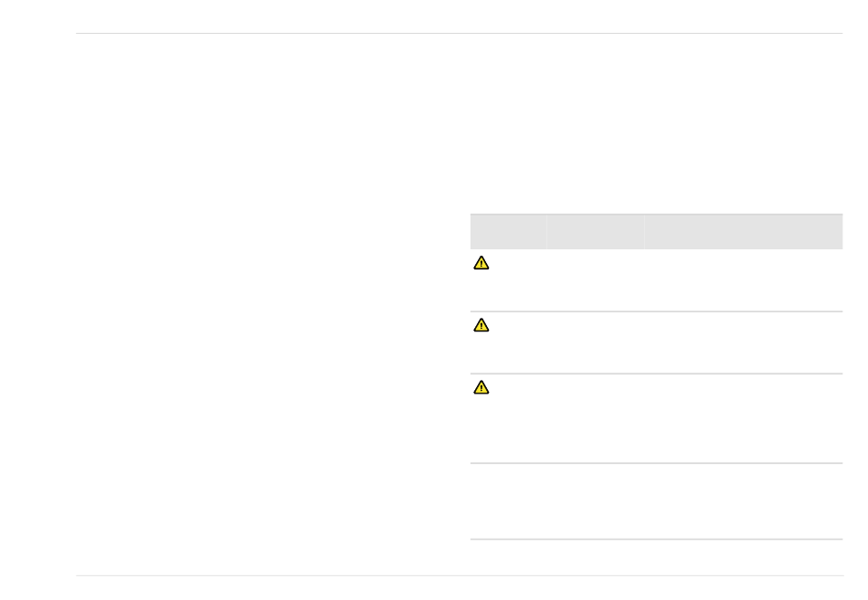Click the divider line below the first warning row
This screenshot has height=600, width=868.
657,311
